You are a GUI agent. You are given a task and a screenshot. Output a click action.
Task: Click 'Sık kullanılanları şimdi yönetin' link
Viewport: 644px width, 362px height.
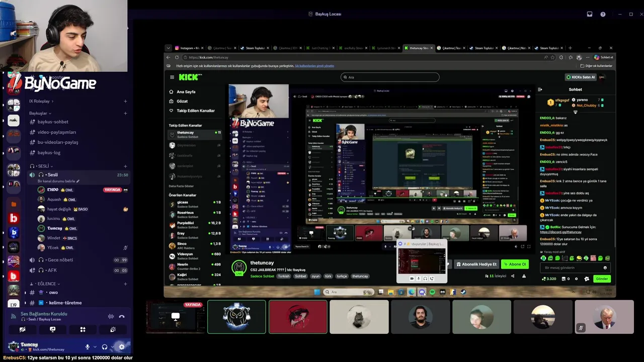pyautogui.click(x=314, y=66)
